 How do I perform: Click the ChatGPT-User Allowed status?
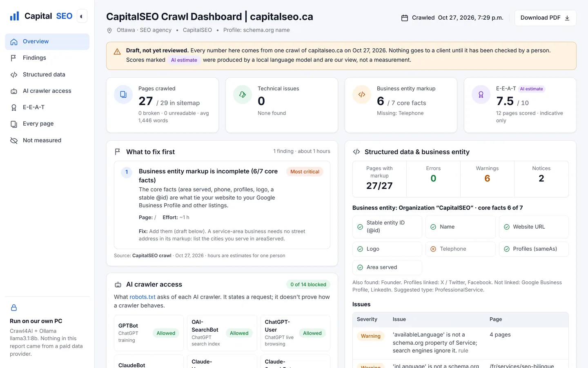pos(312,333)
